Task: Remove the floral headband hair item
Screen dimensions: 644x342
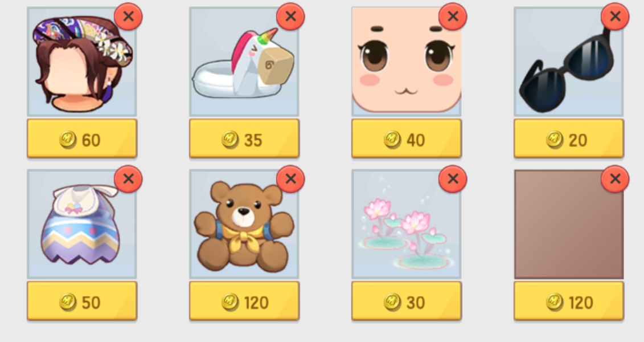Action: click(x=128, y=17)
